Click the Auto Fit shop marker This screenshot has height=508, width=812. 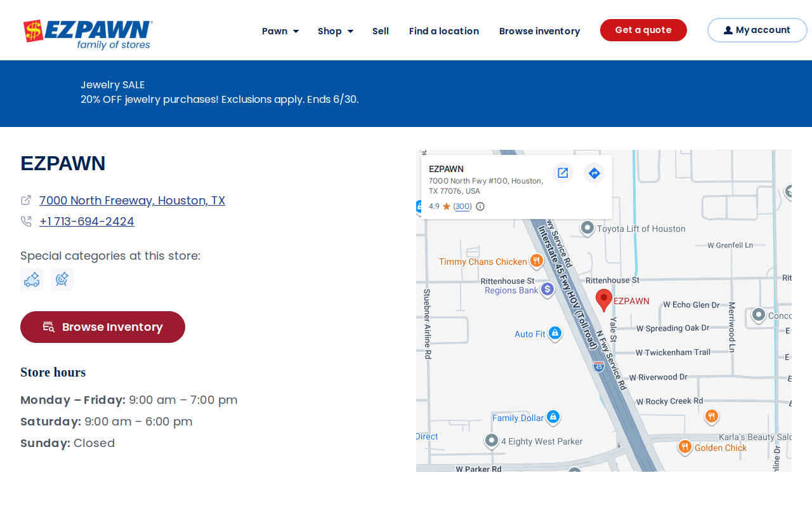coord(555,333)
